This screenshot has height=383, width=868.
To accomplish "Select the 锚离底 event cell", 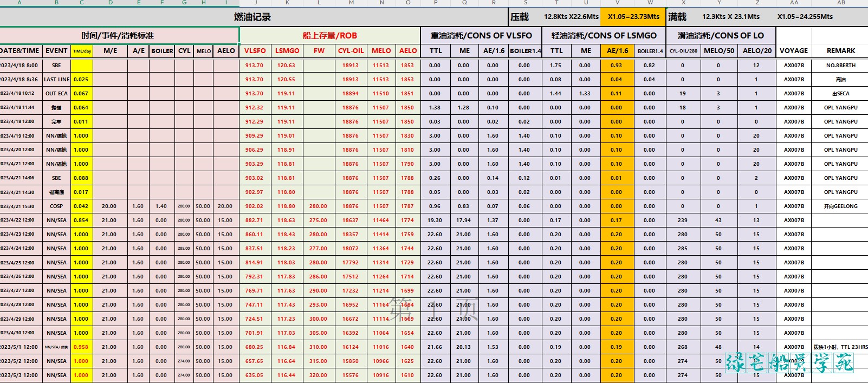I will point(56,192).
